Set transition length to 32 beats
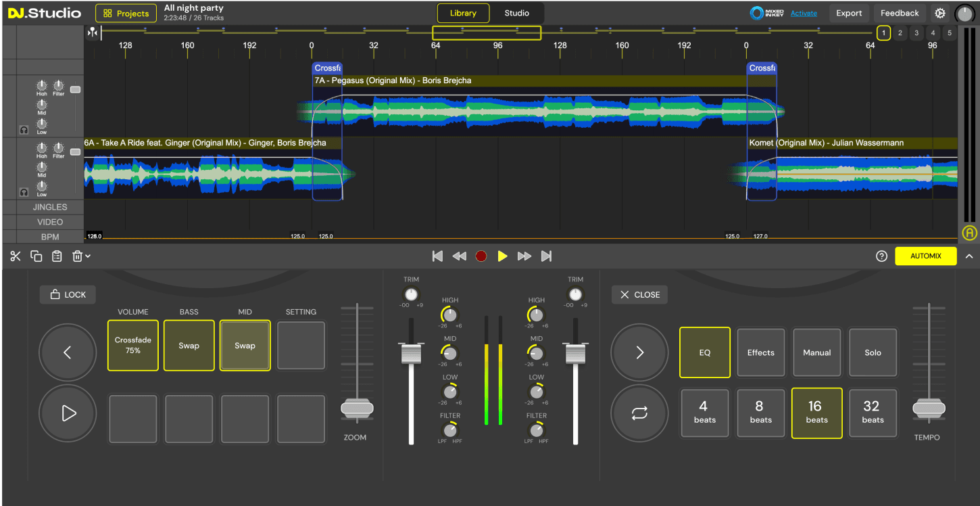This screenshot has width=980, height=506. point(873,413)
